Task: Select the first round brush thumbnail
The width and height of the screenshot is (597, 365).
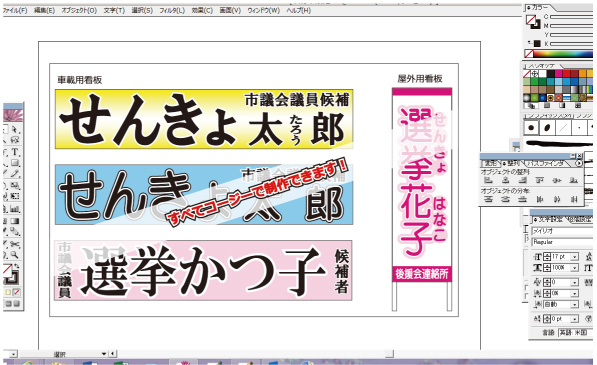Action: [x=531, y=128]
